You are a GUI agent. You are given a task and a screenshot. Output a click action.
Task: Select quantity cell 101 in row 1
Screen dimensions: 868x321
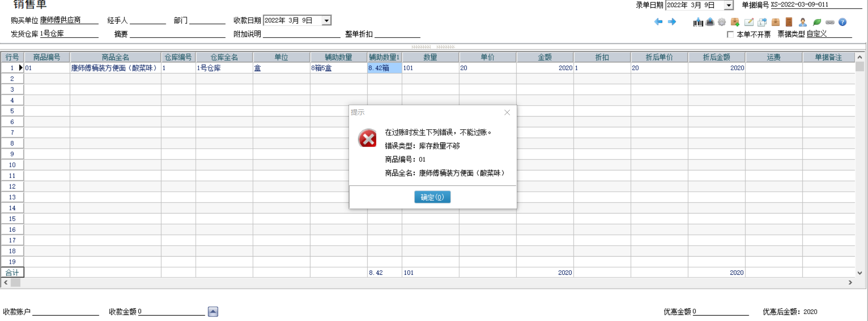click(431, 68)
